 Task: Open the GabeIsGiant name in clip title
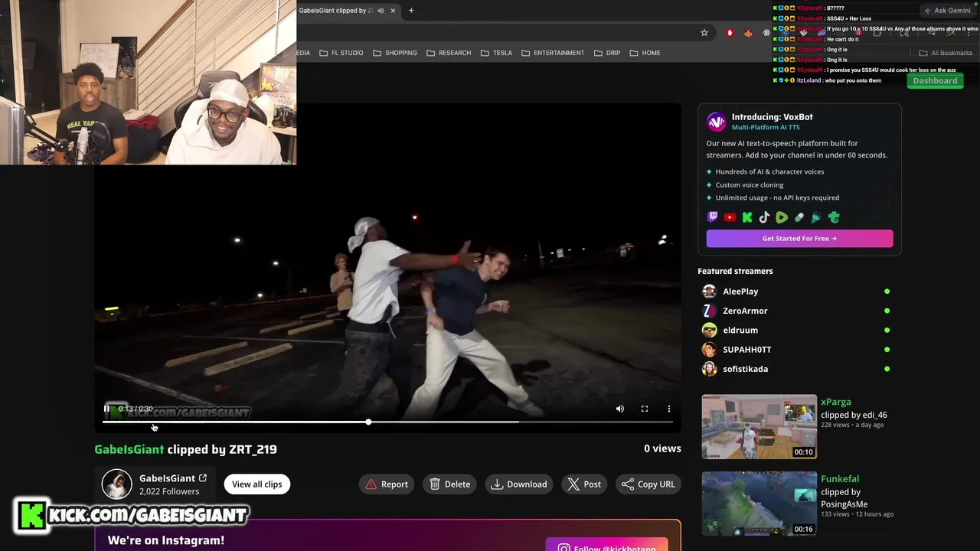pyautogui.click(x=129, y=449)
